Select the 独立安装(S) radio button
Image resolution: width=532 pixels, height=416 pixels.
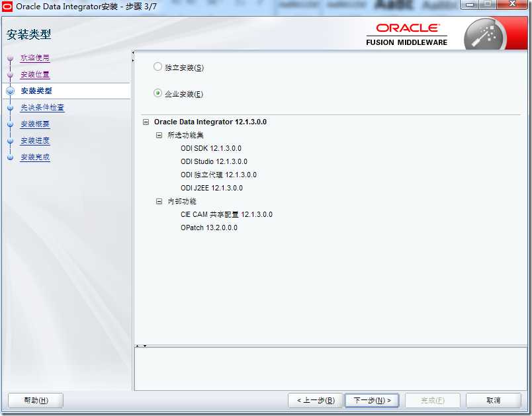coord(157,66)
